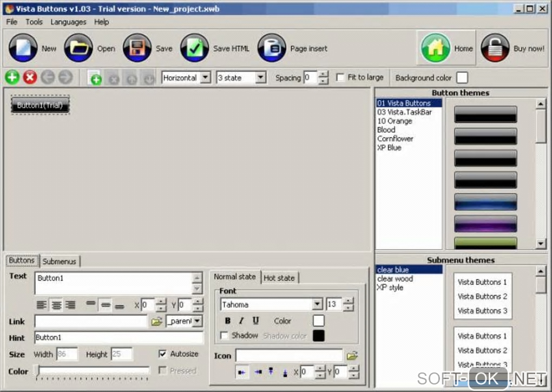Toggle underline font style
Screen dimensions: 552x392
pyautogui.click(x=255, y=321)
